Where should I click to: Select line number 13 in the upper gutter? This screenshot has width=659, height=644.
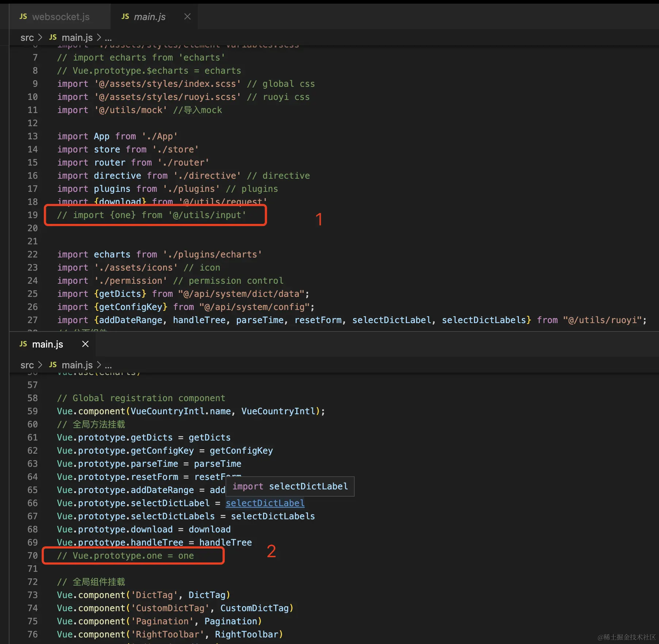[x=32, y=136]
